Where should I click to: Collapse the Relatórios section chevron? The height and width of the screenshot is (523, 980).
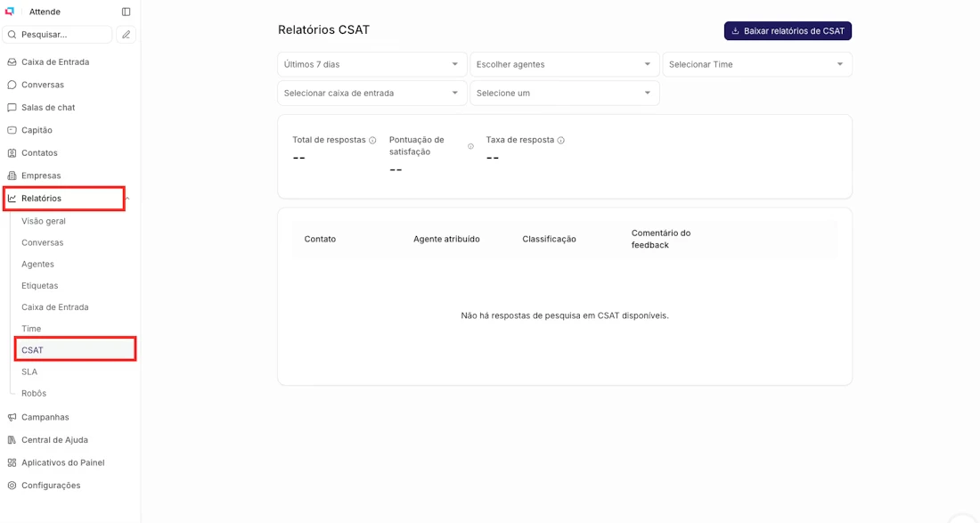[127, 198]
